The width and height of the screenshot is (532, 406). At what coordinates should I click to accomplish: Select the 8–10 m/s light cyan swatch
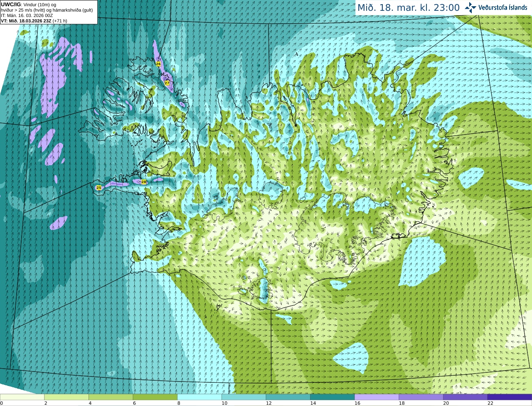199,397
